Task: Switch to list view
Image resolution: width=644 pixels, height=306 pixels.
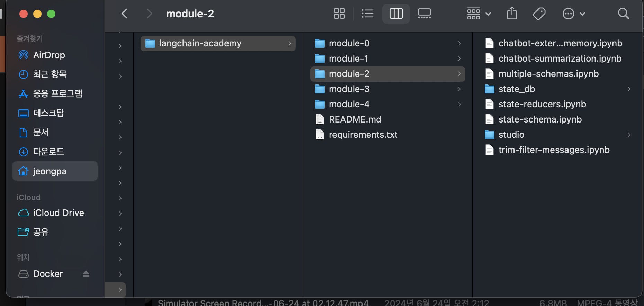Action: [367, 14]
